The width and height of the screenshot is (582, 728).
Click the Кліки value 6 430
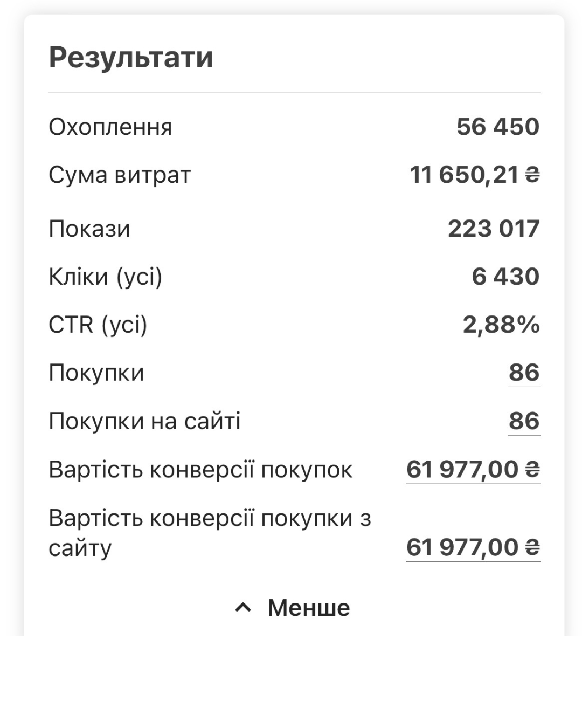(x=505, y=277)
